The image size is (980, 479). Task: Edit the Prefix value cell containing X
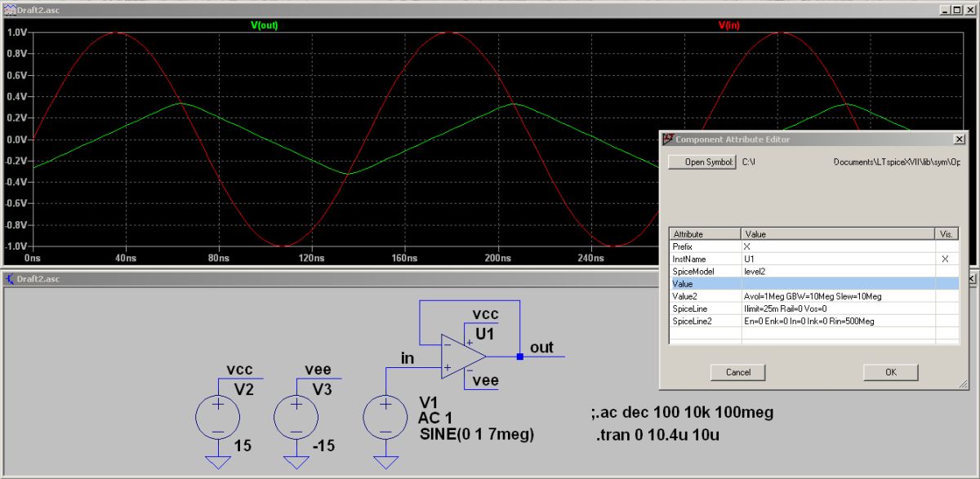pos(838,246)
